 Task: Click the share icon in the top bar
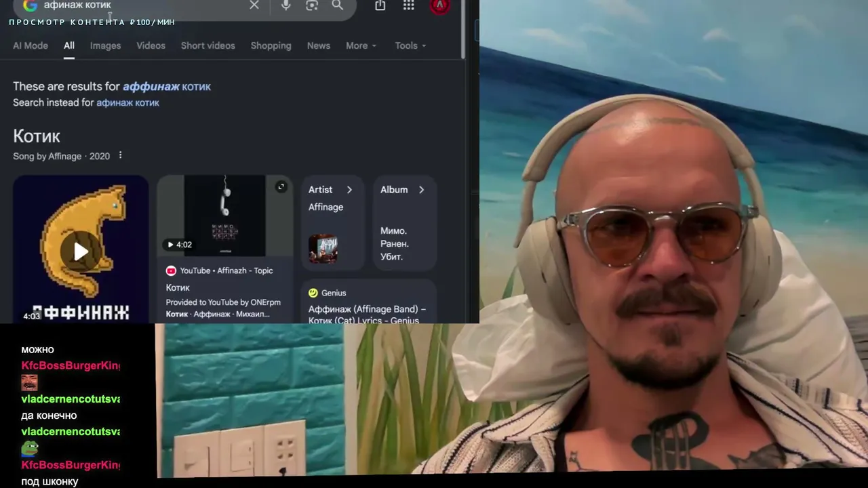pyautogui.click(x=380, y=5)
